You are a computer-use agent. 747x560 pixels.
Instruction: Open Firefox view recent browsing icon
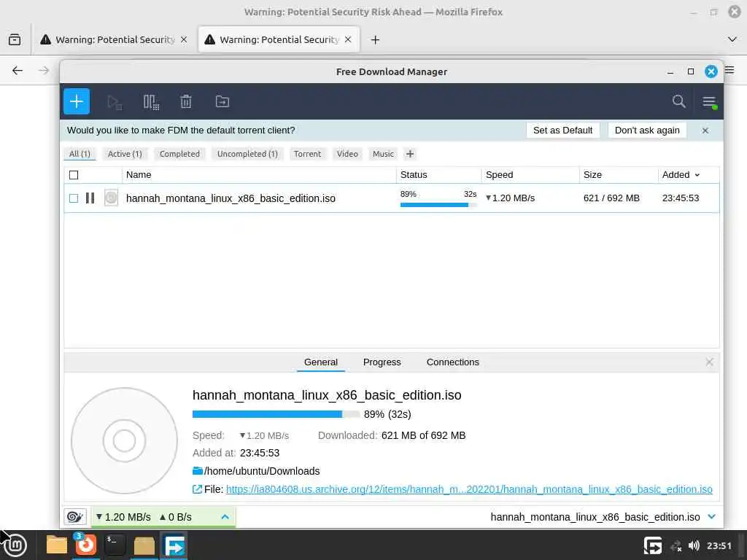(x=15, y=39)
